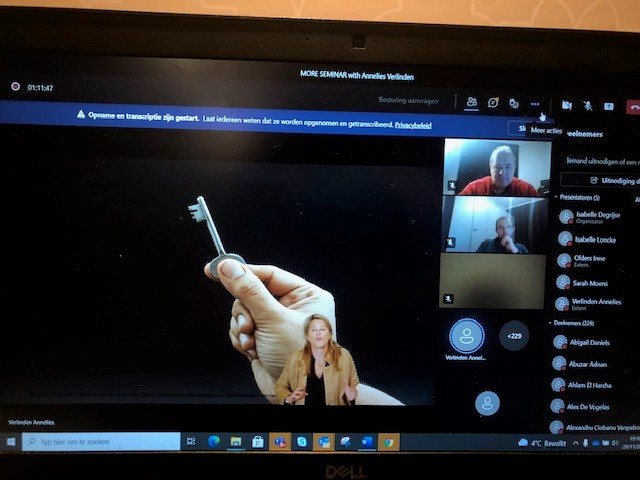Select Verlinden Annelies in presenter list
640x480 pixels.
click(595, 304)
